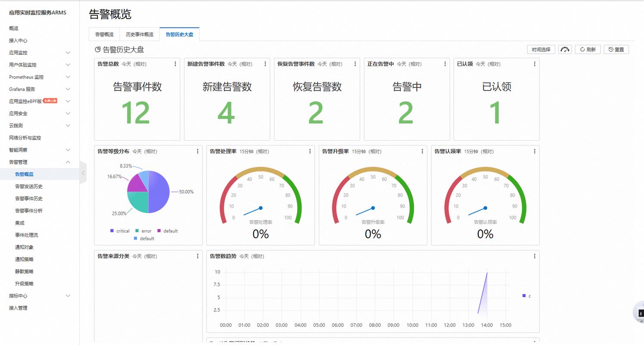644x345 pixels.
Task: Click the 新建告警数 value 4
Action: point(226,113)
